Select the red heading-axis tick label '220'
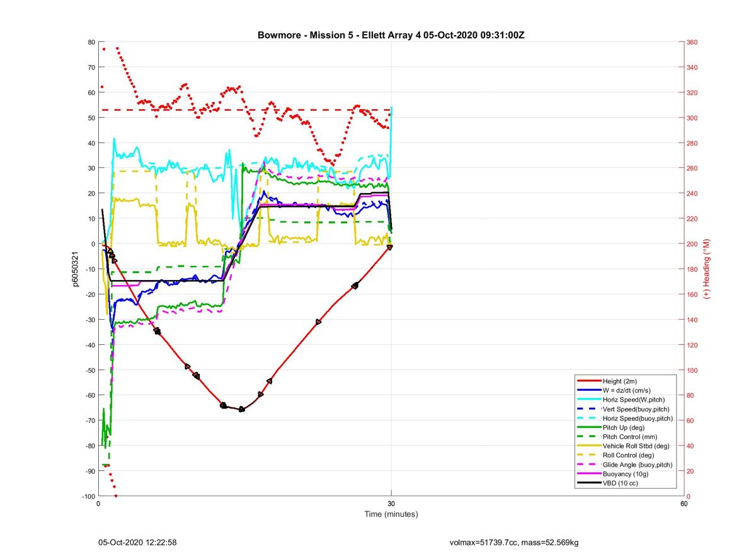 click(692, 219)
